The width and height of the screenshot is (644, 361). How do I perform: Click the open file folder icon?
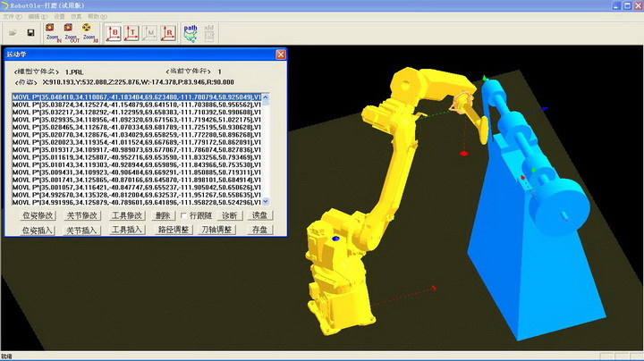click(12, 33)
